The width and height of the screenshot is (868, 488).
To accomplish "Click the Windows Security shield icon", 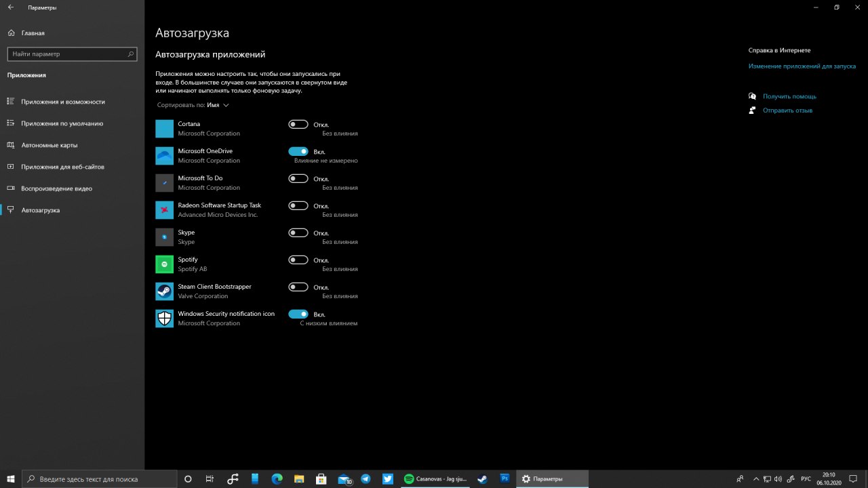I will click(x=164, y=319).
